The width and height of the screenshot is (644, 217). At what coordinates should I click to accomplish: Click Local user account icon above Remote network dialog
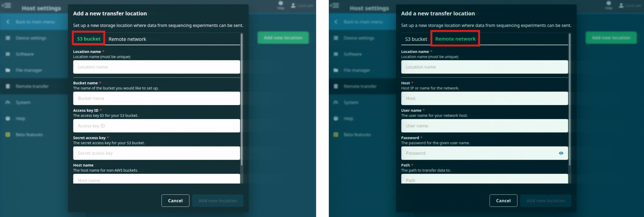621,6
